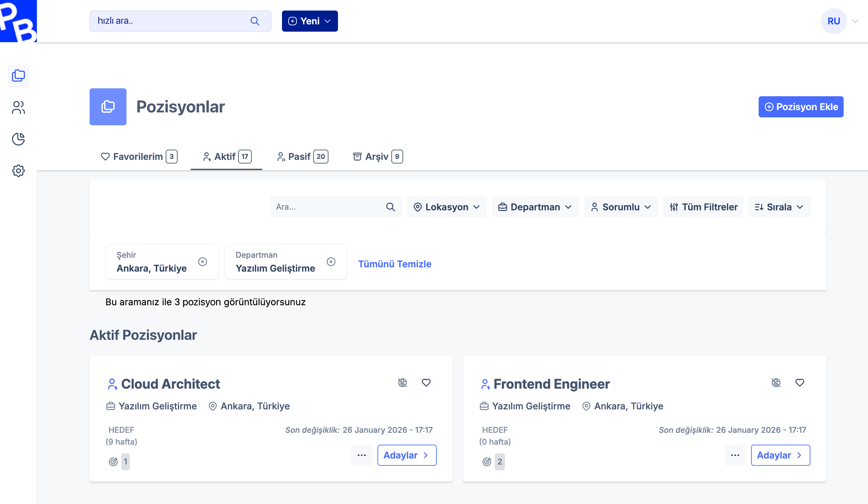Expand the Lokasyon filter dropdown
This screenshot has height=504, width=868.
click(447, 207)
